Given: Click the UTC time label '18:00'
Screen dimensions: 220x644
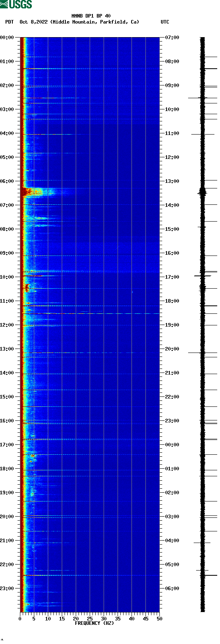Looking at the screenshot, I should pyautogui.click(x=172, y=301).
